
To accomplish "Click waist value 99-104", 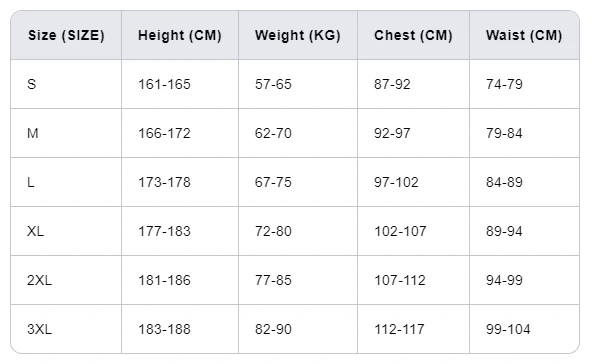I will (x=508, y=329).
